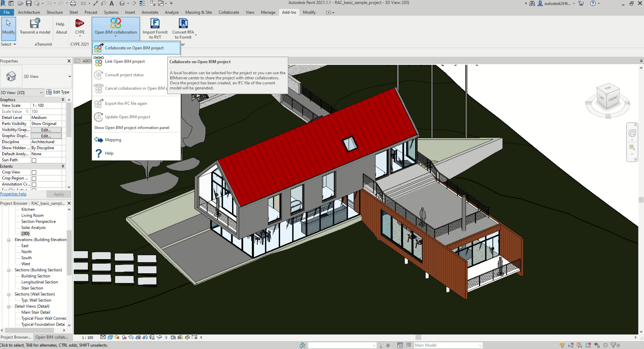This screenshot has width=644, height=349.
Task: Toggle Reveal Hidden Elements lightbulb
Action: [x=166, y=337]
